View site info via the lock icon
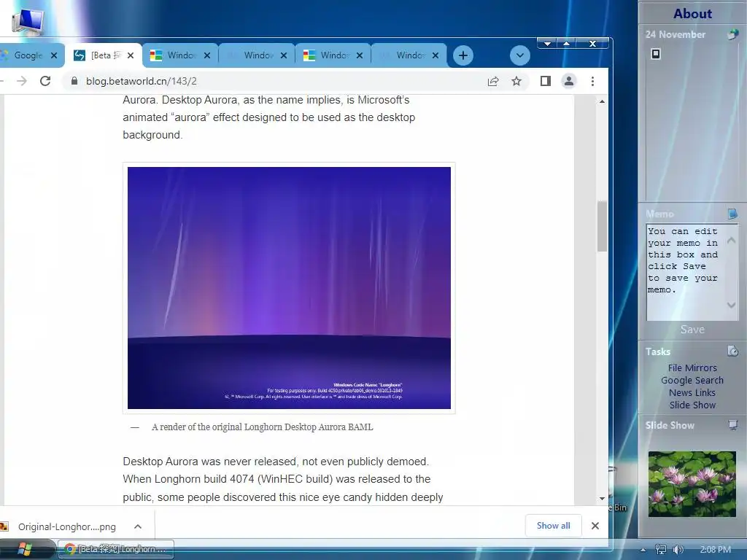 [74, 81]
